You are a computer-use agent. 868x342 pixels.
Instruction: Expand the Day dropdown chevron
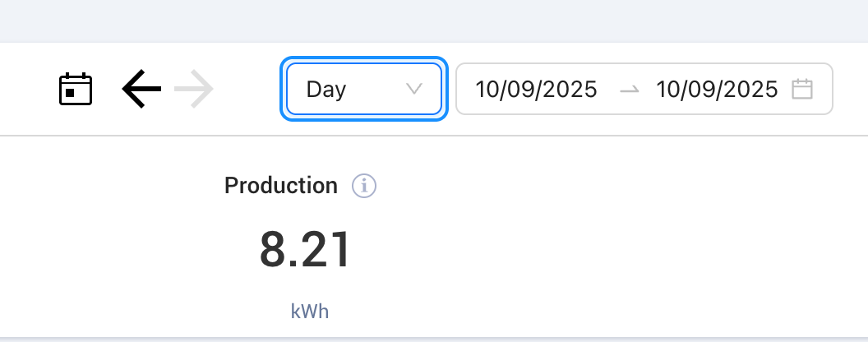coord(414,89)
